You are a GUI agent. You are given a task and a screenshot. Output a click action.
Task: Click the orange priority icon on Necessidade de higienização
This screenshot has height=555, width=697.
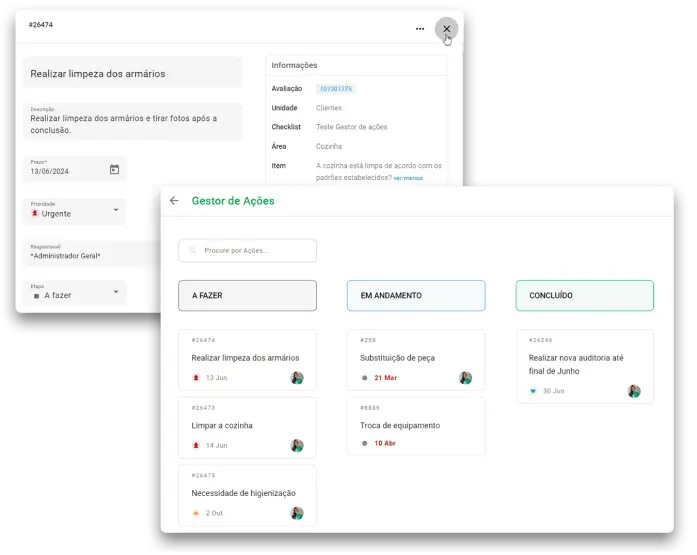click(196, 513)
